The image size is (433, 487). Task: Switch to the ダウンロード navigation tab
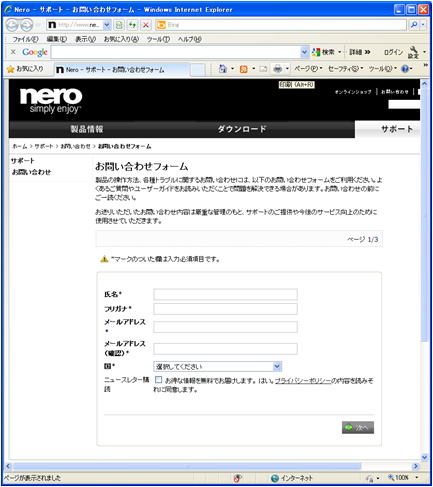click(x=242, y=129)
